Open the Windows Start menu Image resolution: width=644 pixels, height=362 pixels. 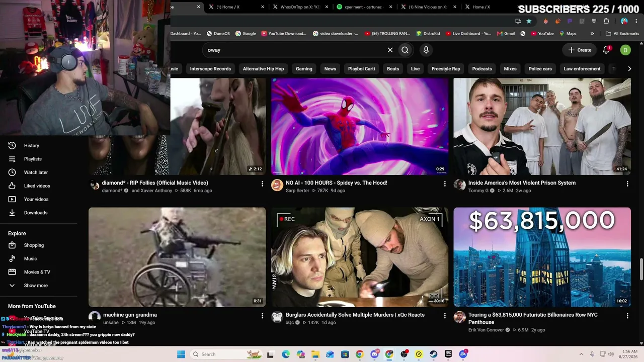[181, 354]
